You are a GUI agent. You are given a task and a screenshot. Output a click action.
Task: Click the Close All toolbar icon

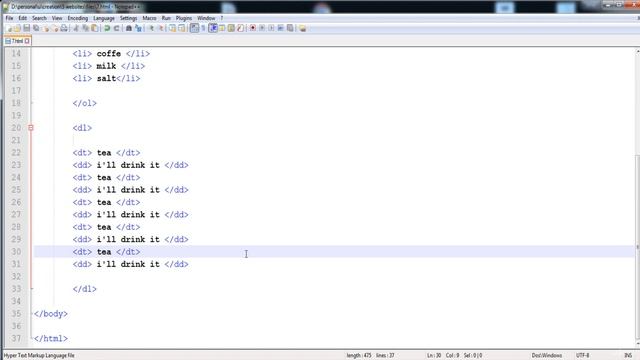55,28
